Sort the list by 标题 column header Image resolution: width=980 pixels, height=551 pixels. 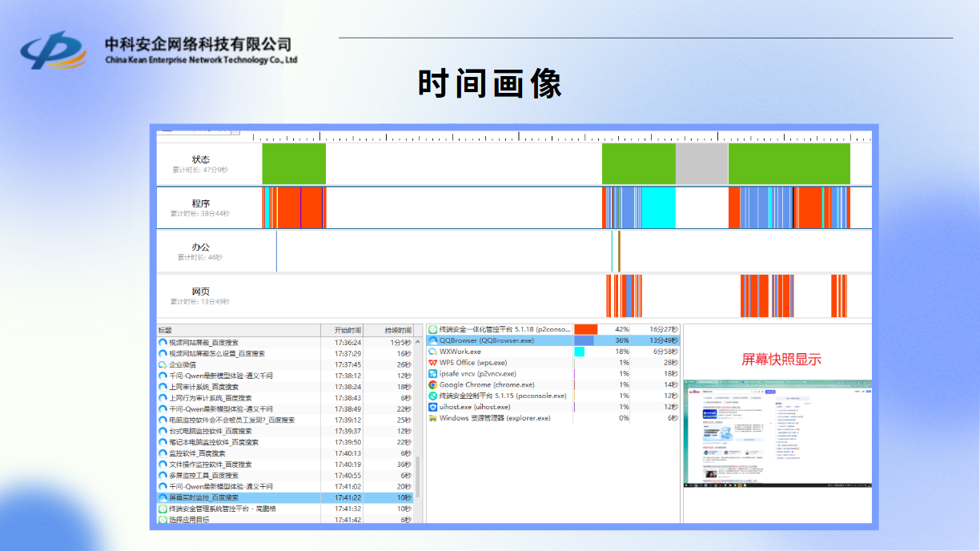tap(239, 330)
